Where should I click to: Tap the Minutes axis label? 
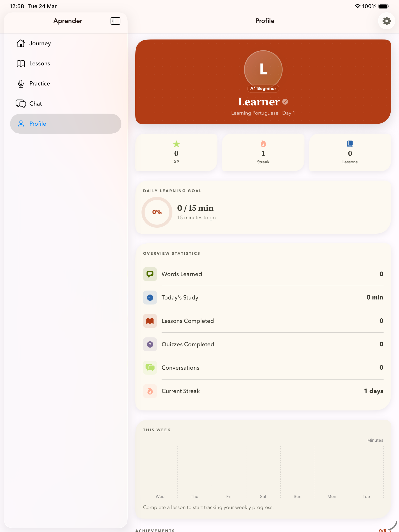coord(375,440)
